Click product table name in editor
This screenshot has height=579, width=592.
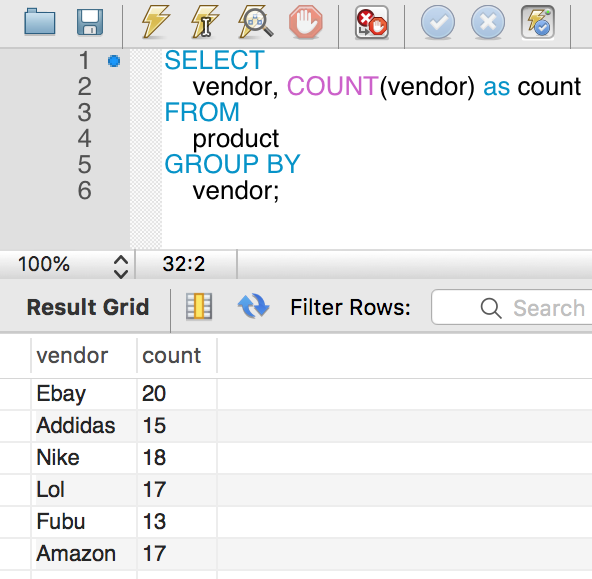[236, 140]
